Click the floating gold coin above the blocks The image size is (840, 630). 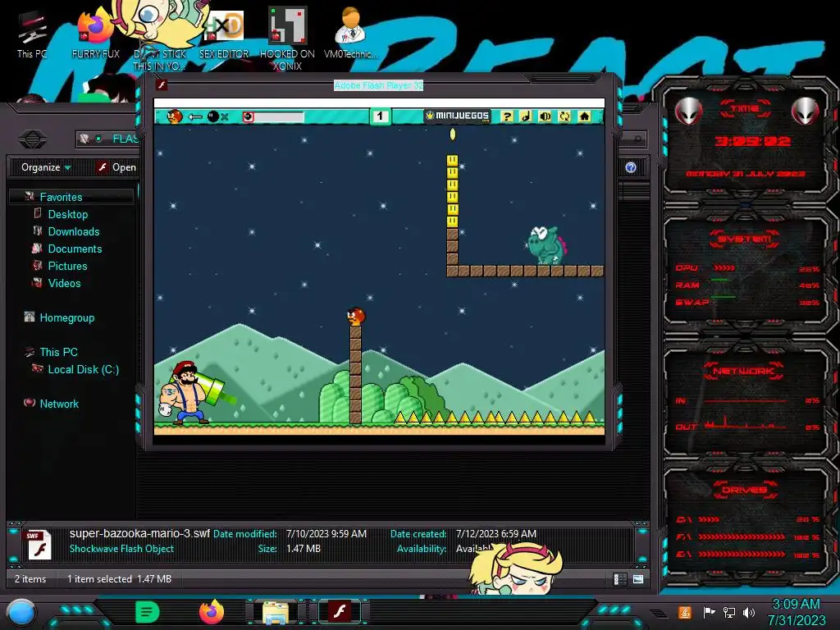[453, 134]
